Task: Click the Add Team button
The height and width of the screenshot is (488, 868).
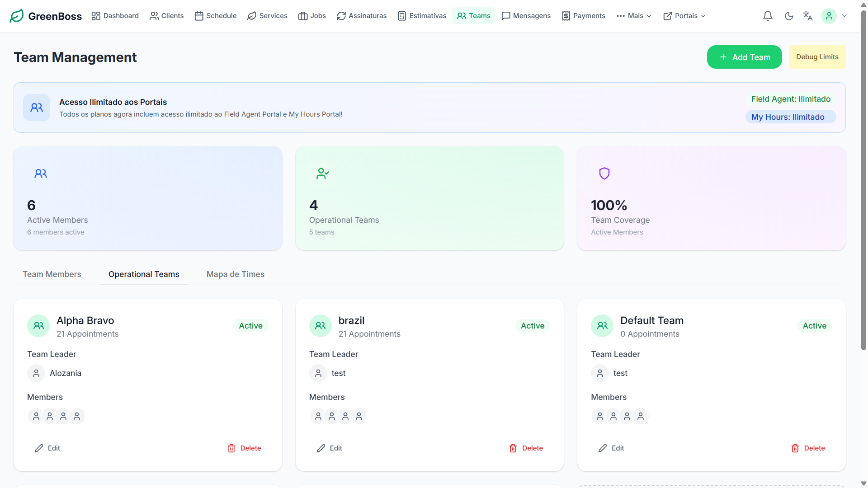Action: pyautogui.click(x=744, y=57)
